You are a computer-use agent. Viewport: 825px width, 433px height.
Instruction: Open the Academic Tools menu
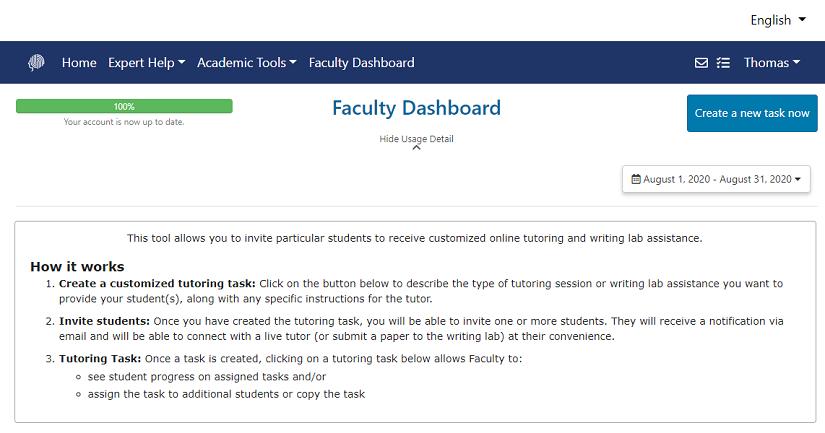pyautogui.click(x=247, y=63)
